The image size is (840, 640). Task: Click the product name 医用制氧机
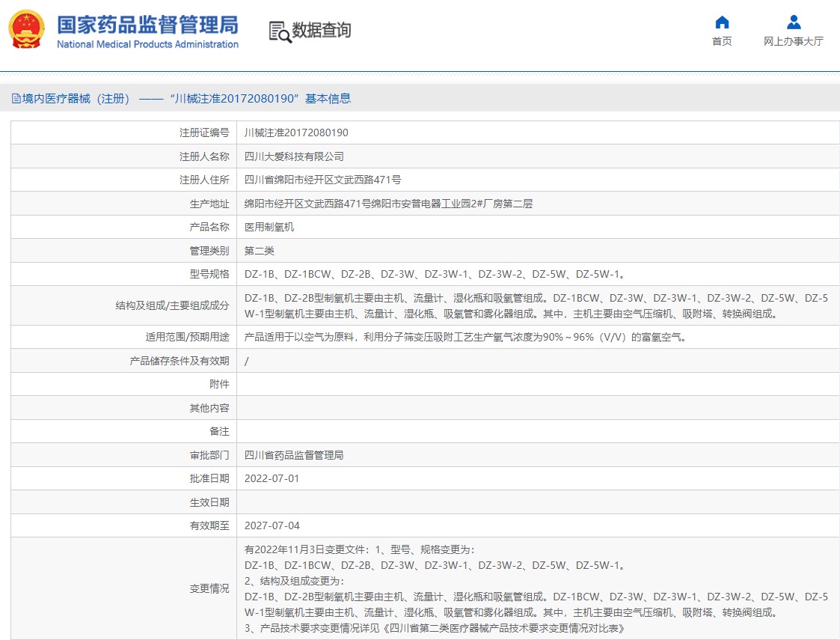(269, 227)
